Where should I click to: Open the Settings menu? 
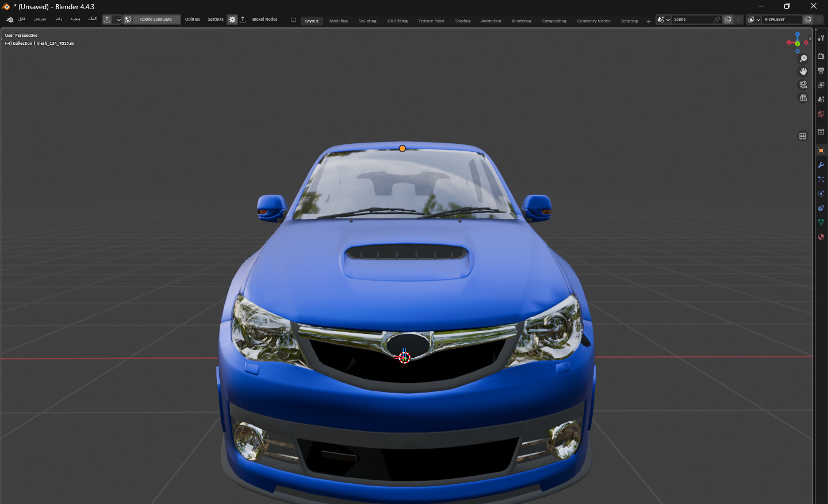pos(216,20)
